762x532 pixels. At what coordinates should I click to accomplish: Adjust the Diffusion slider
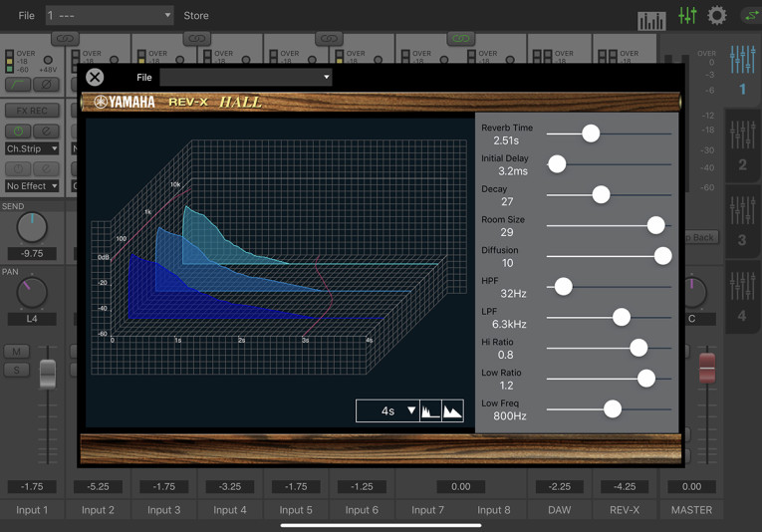click(662, 256)
